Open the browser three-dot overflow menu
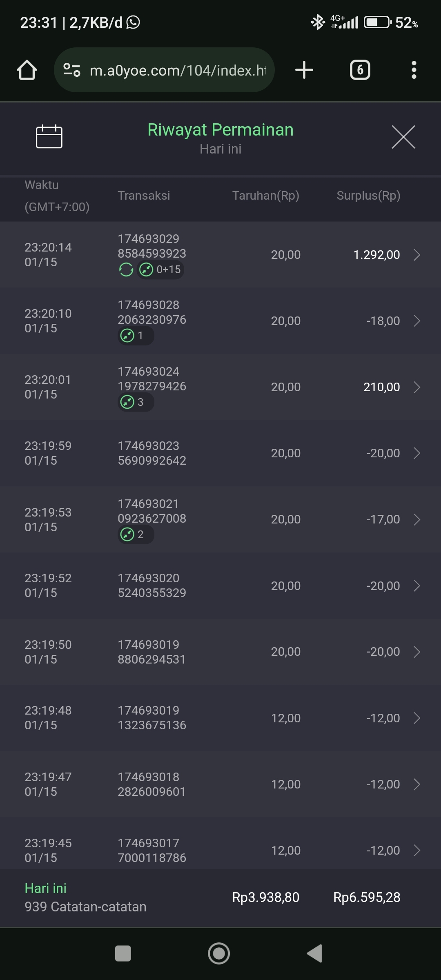The height and width of the screenshot is (980, 441). [414, 70]
